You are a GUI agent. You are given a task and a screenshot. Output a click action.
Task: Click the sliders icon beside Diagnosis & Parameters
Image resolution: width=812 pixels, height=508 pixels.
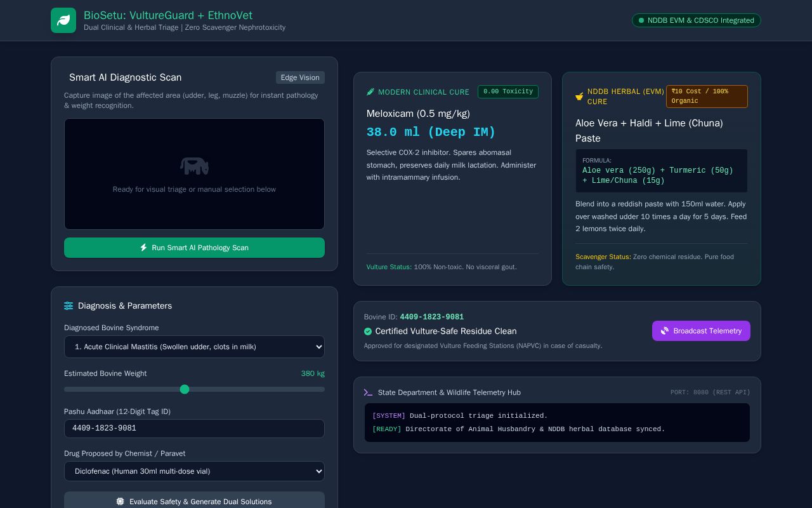69,306
